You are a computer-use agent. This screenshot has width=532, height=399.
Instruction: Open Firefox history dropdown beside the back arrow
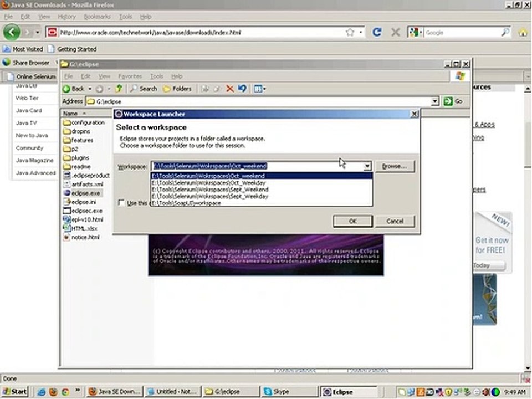[x=37, y=33]
